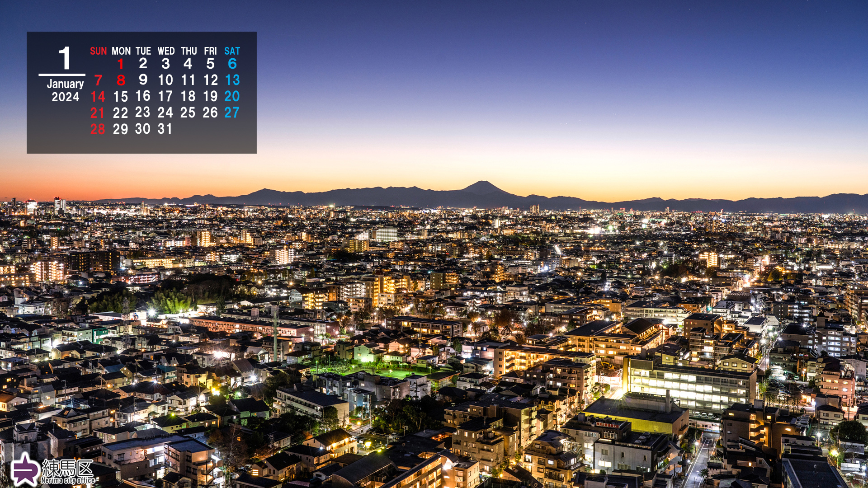Select date 17 in the calendar
Image resolution: width=868 pixels, height=488 pixels.
(x=165, y=96)
